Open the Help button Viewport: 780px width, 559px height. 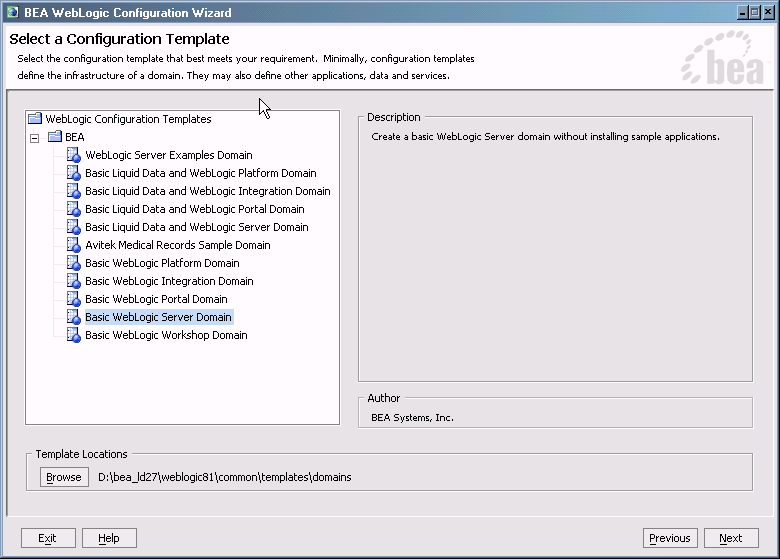pos(109,538)
